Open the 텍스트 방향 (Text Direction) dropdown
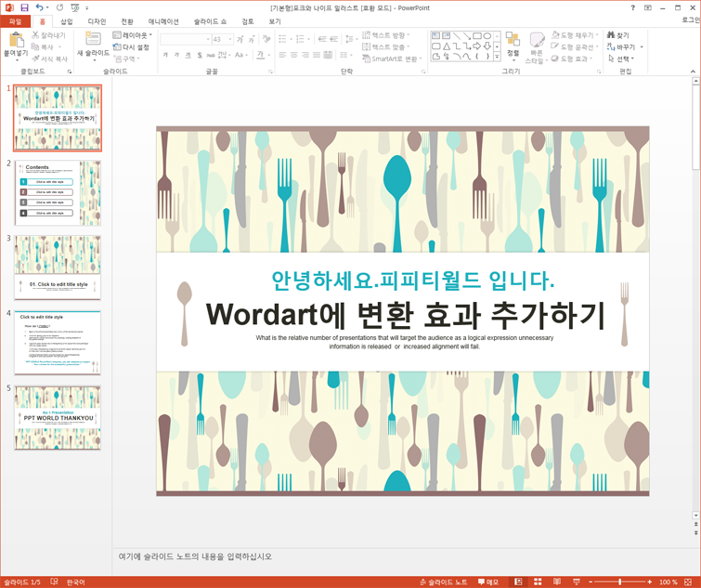 (x=386, y=35)
